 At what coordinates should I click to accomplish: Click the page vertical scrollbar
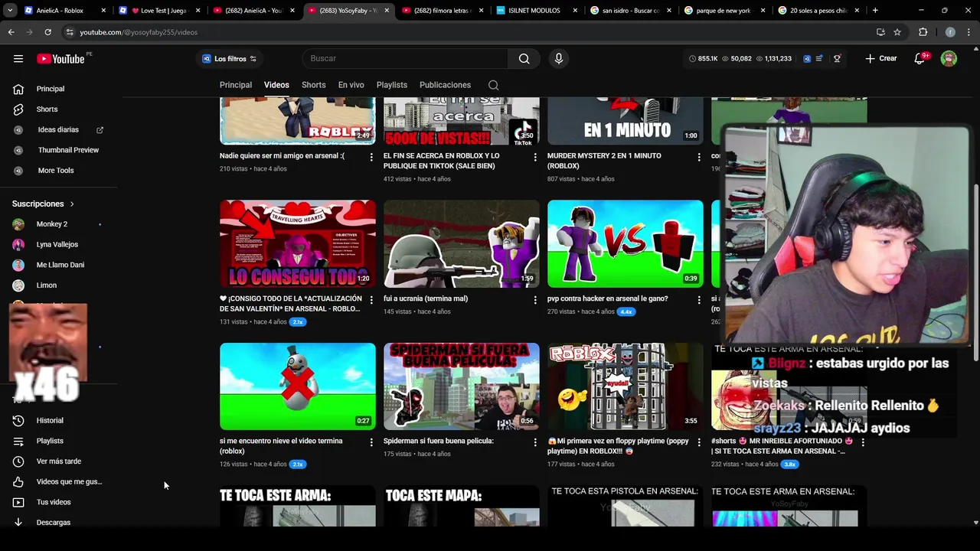(x=975, y=272)
